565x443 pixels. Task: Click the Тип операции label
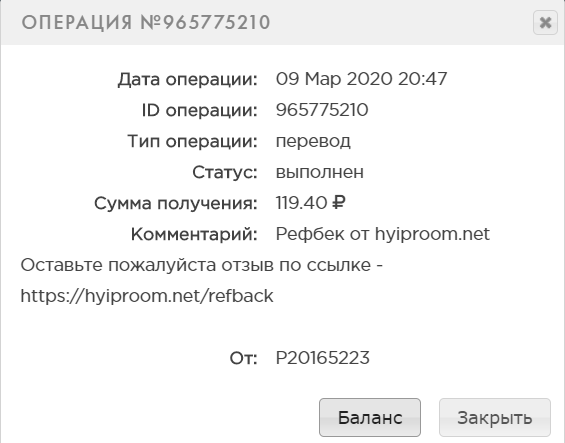(x=193, y=141)
